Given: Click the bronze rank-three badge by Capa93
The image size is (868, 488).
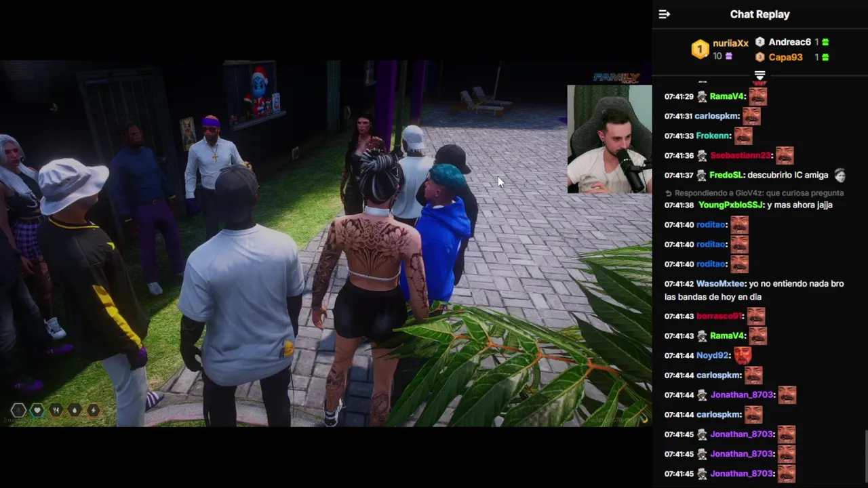Looking at the screenshot, I should [x=759, y=57].
